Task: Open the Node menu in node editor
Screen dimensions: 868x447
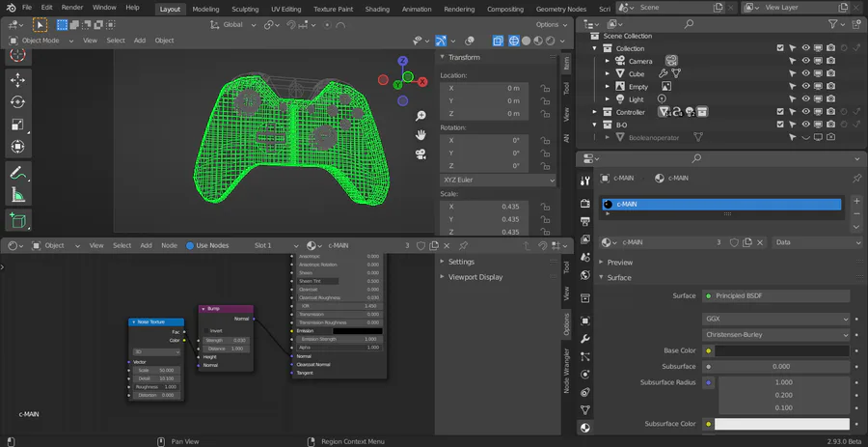Action: (169, 245)
